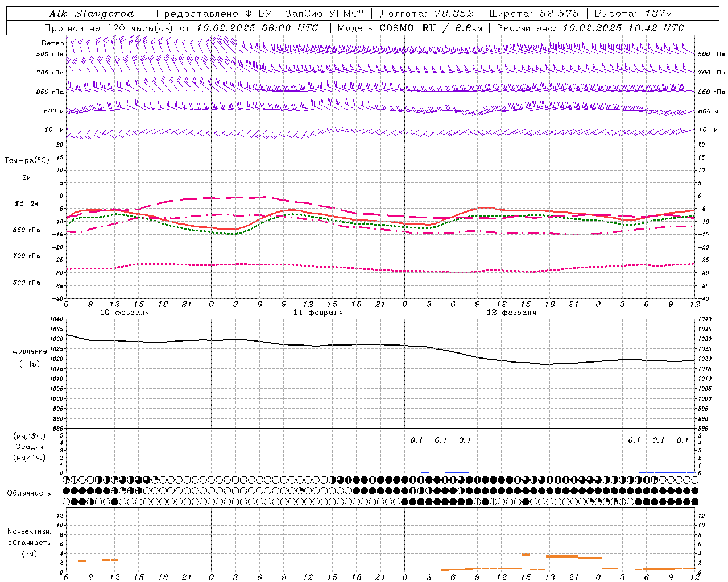The height and width of the screenshot is (582, 728).
Task: Click the 700 гПа temperature legend label
Action: pos(27,256)
